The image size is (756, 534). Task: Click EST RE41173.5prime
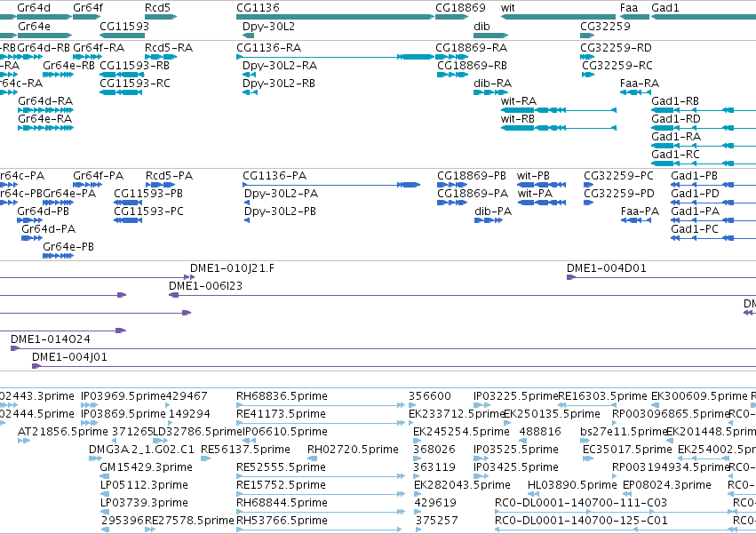tap(281, 414)
